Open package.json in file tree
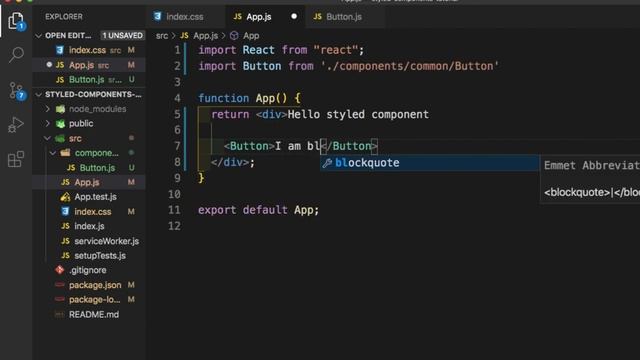 point(89,285)
